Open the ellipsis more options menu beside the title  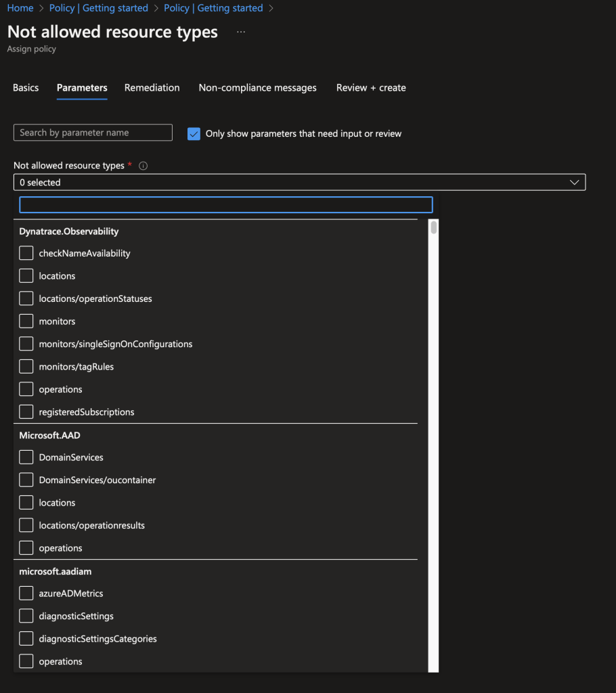pos(241,32)
